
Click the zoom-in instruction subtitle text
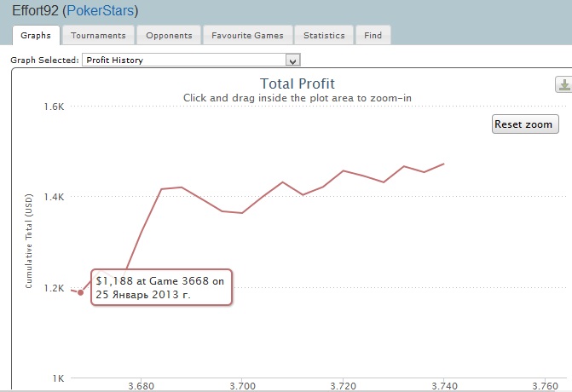coord(297,98)
